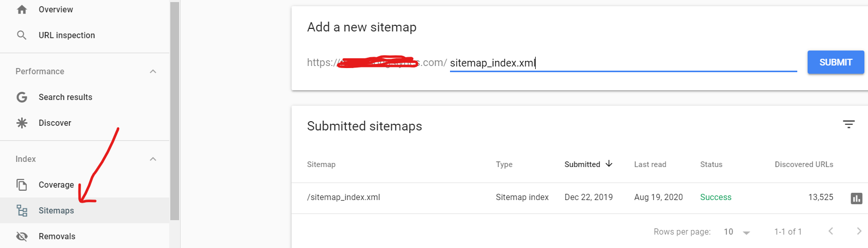The image size is (868, 248).
Task: View the bar chart icon for sitemap_index.xml
Action: (x=857, y=198)
